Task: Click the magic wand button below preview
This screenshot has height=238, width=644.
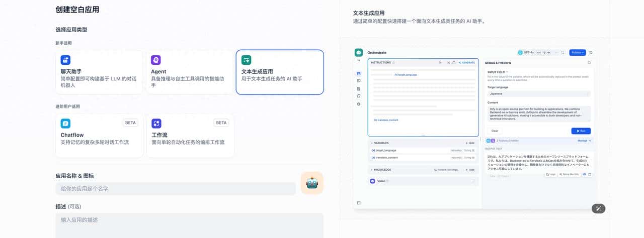Action: pyautogui.click(x=598, y=208)
